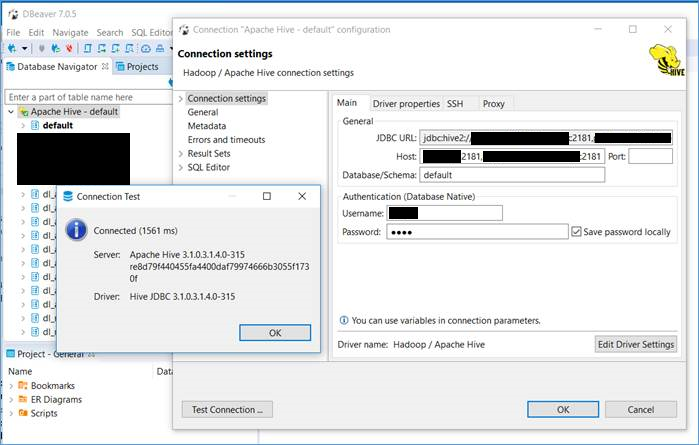Click the Connection Test title bar database icon
The image size is (699, 445).
[x=68, y=196]
